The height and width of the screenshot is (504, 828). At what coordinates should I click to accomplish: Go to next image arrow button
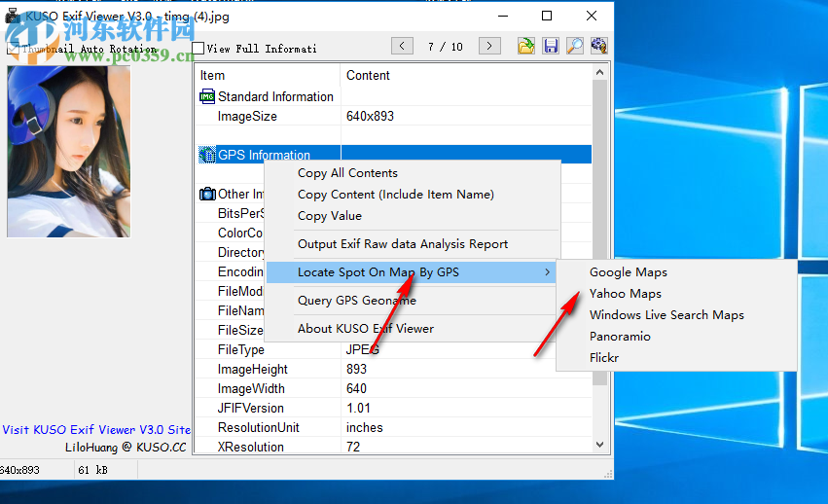click(489, 46)
